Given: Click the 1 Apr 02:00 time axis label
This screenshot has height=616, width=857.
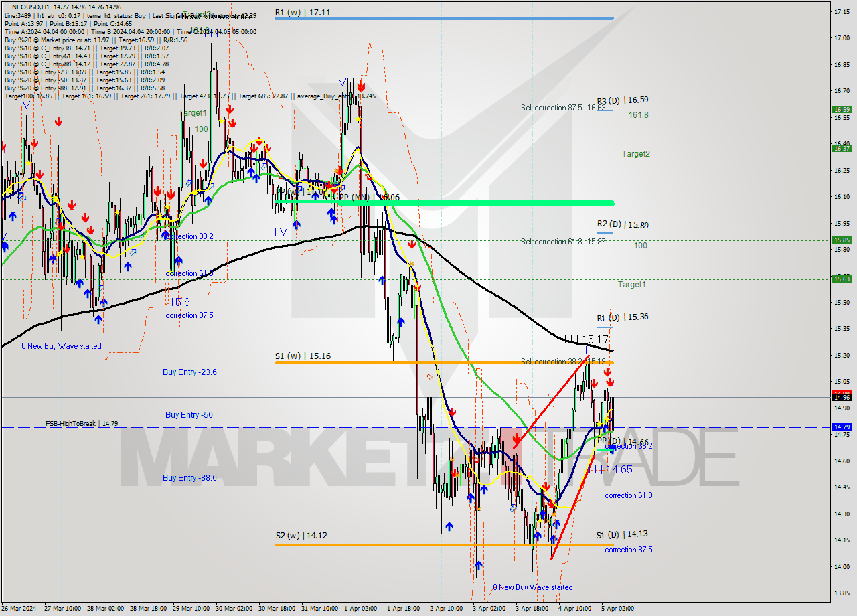Looking at the screenshot, I should (360, 609).
